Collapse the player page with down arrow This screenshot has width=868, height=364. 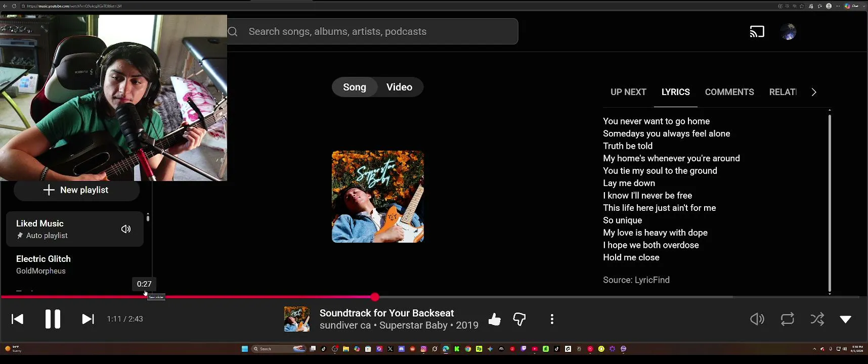coord(845,319)
